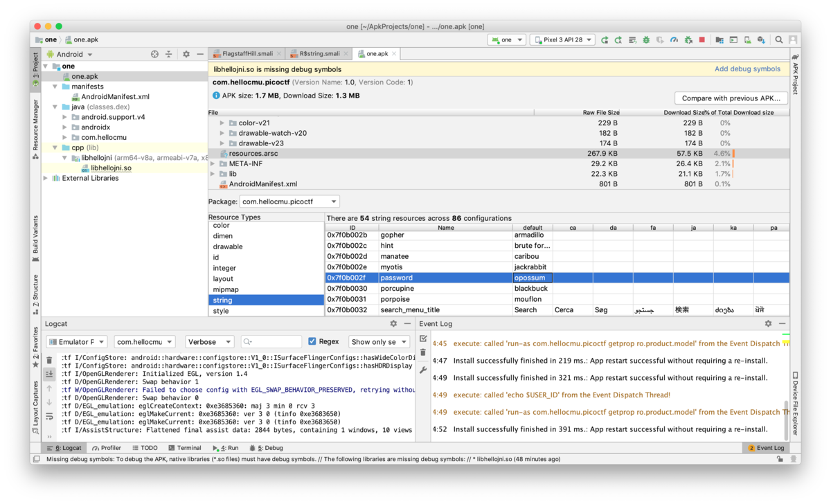Toggle soft-wrap in Logcat sidebar
Screen dimensions: 831x504
(x=49, y=416)
